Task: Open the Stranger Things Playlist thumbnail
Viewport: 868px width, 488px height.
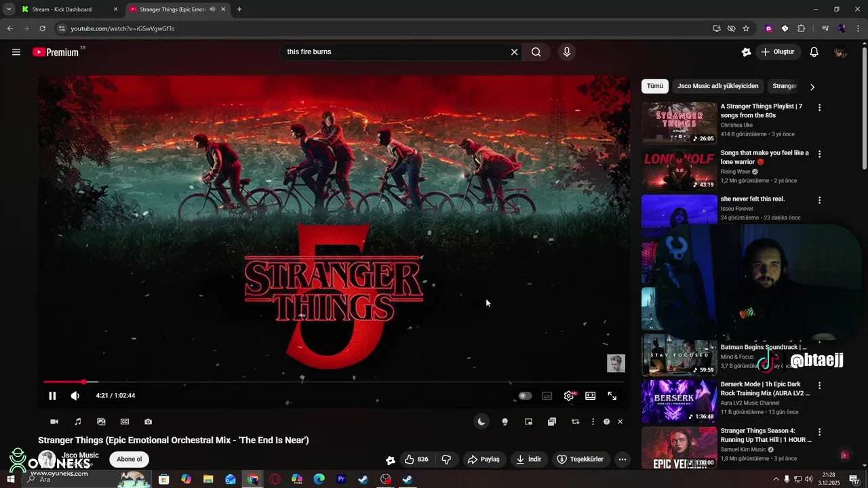Action: 679,123
